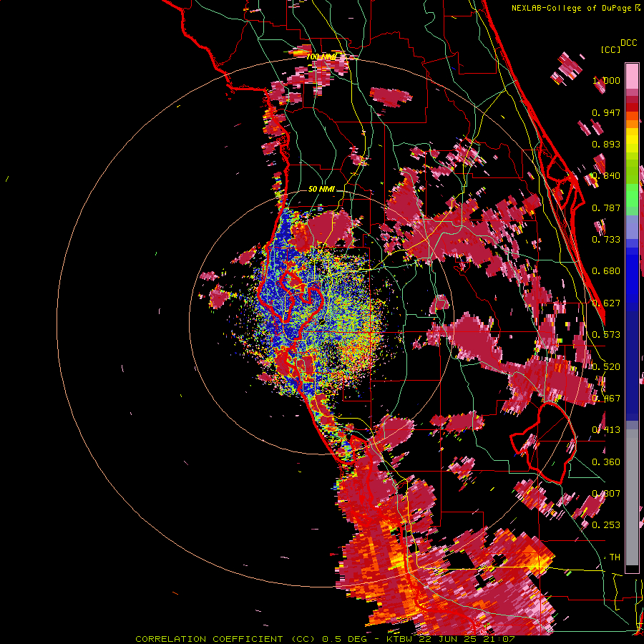Click the NEXLAB-College of DuPage label
This screenshot has width=644, height=644.
573,8
